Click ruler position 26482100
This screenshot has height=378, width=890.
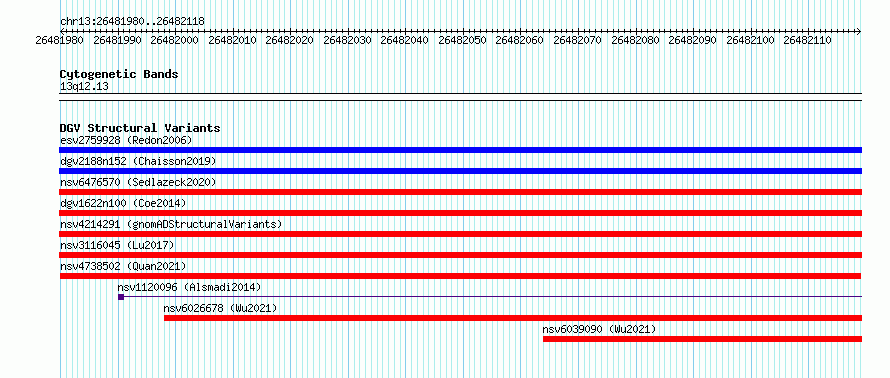pyautogui.click(x=750, y=41)
